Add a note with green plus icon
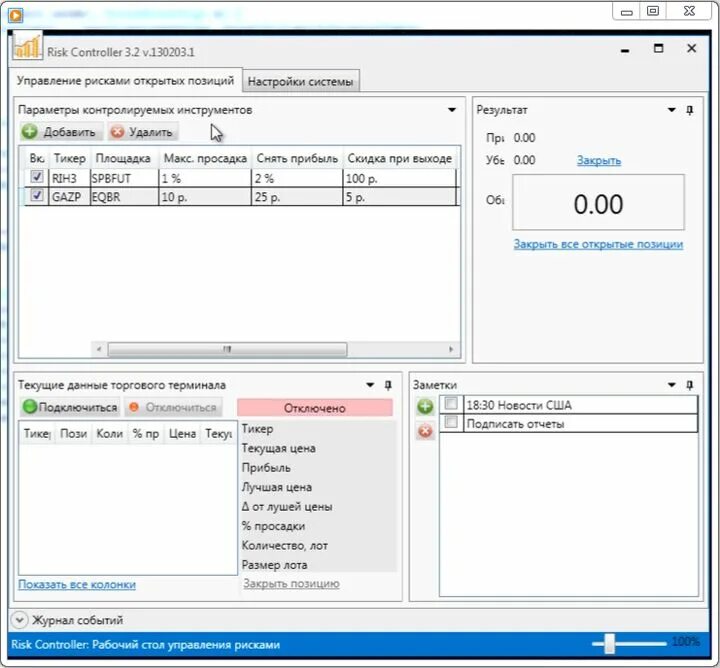This screenshot has height=668, width=720. (x=425, y=406)
